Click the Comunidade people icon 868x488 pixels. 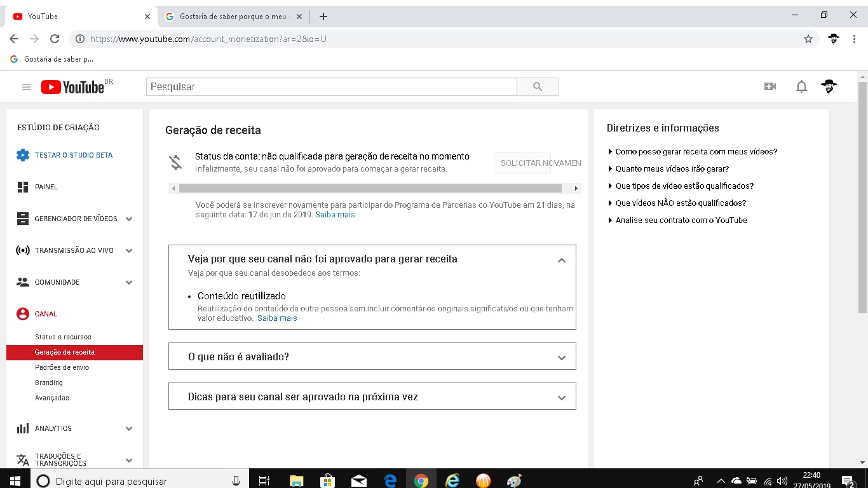(x=23, y=282)
